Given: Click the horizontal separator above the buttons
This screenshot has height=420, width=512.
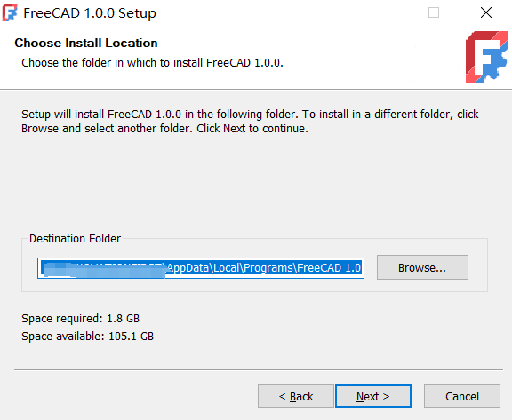Looking at the screenshot, I should [259, 369].
